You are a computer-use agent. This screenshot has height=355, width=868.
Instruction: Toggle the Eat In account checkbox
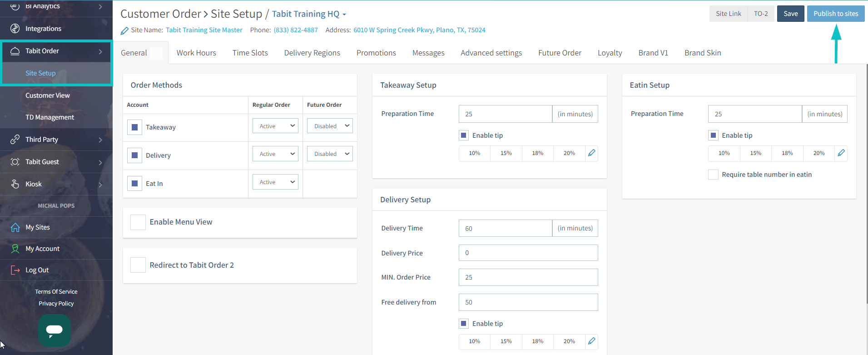[135, 184]
